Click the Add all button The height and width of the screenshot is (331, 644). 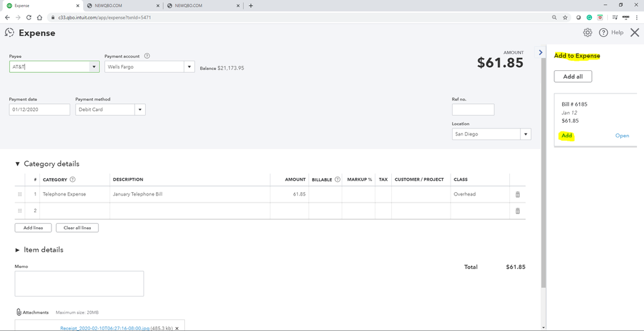tap(573, 77)
